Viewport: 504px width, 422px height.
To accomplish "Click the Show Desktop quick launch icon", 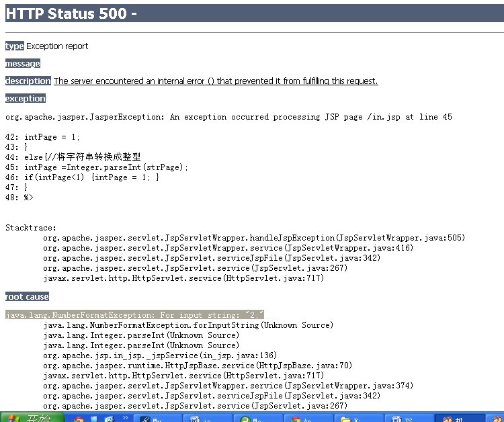I will click(x=94, y=419).
